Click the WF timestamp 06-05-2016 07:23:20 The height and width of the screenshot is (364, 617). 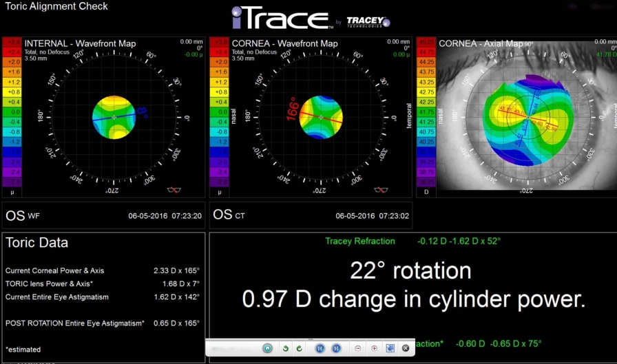point(165,216)
